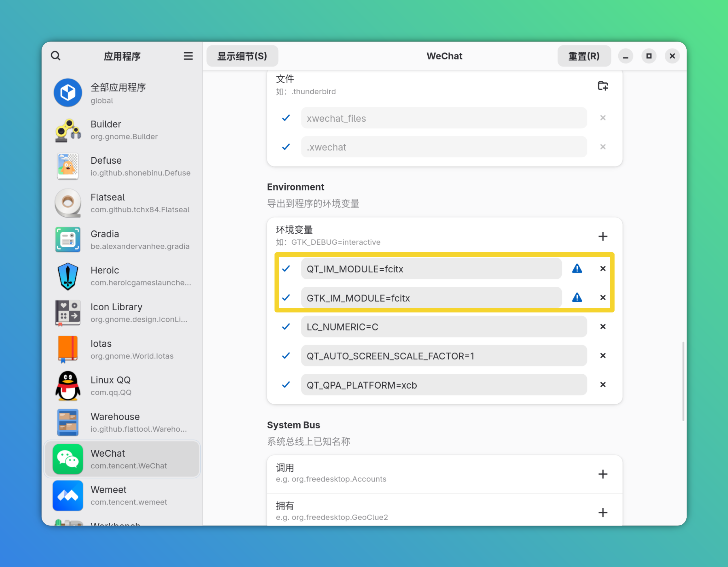Delete the LC_NUMERIC=C variable
728x567 pixels.
(x=603, y=326)
